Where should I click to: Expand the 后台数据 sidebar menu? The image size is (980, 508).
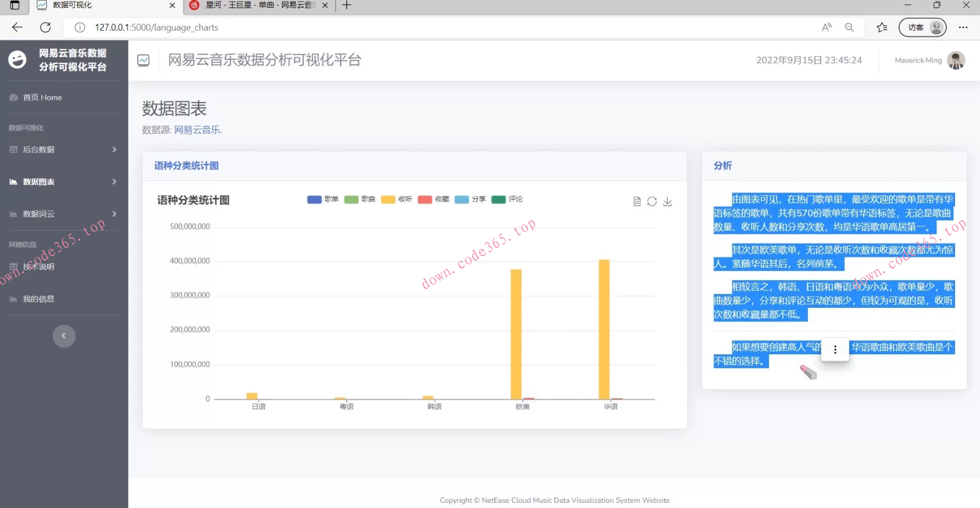(63, 150)
